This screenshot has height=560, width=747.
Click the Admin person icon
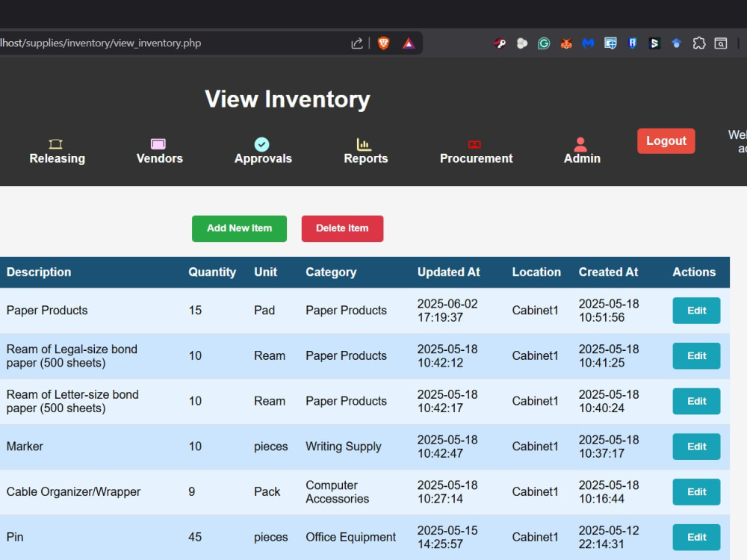[580, 144]
